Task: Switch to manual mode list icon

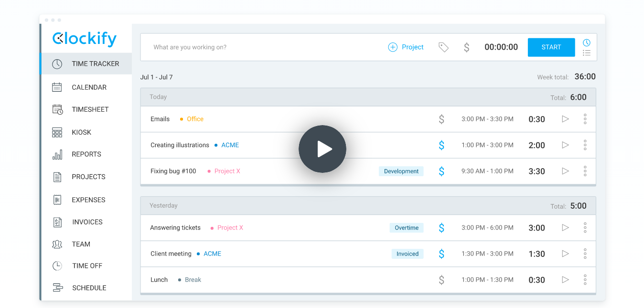Action: click(x=587, y=53)
